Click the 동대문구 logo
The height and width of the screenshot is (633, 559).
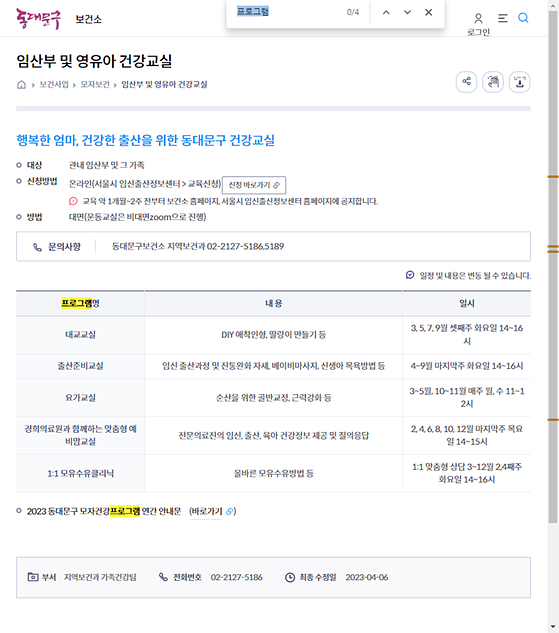pyautogui.click(x=38, y=19)
